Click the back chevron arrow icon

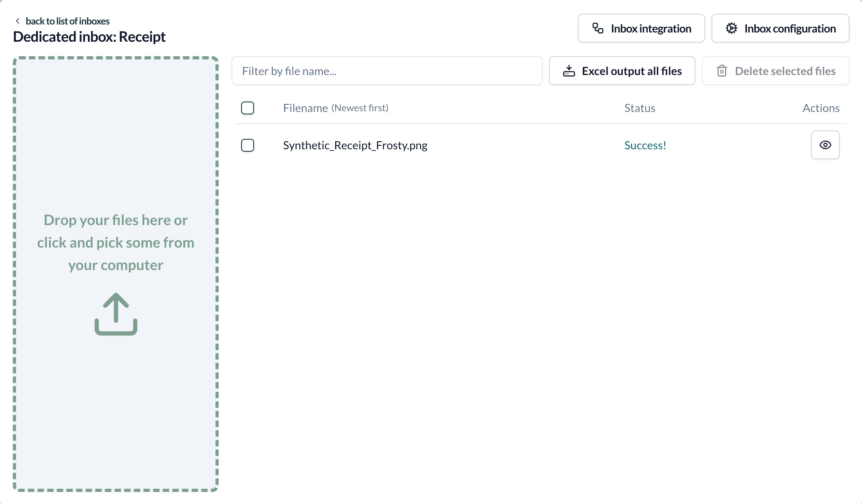[17, 21]
